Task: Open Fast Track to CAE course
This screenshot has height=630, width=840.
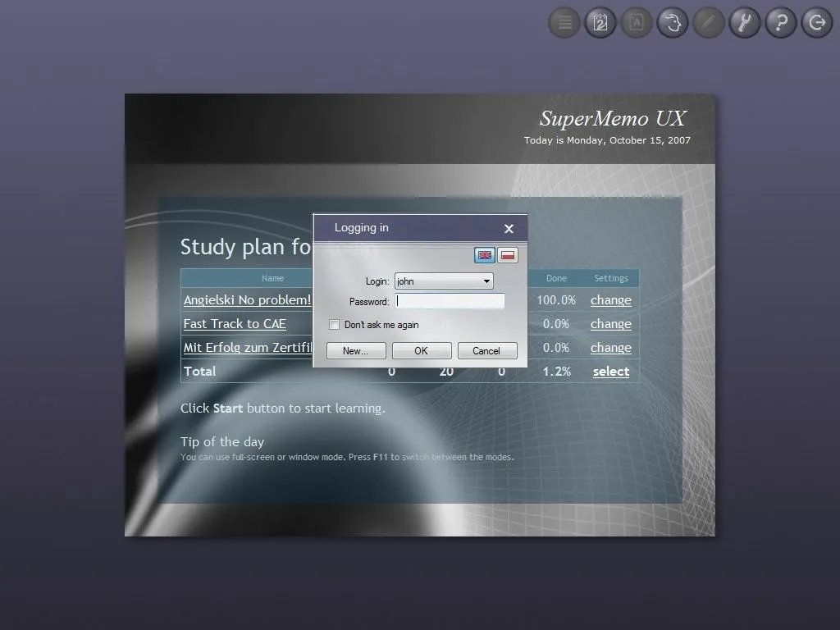Action: click(235, 323)
